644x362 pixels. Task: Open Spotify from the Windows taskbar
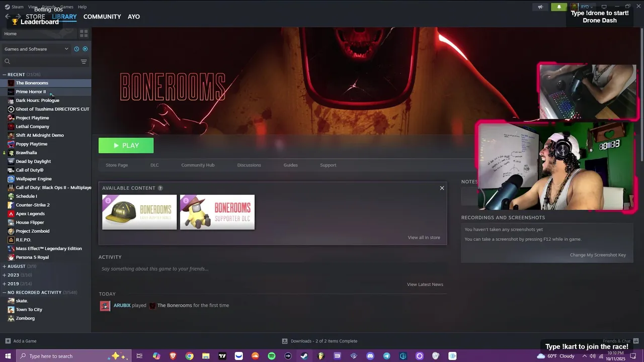[x=272, y=356]
